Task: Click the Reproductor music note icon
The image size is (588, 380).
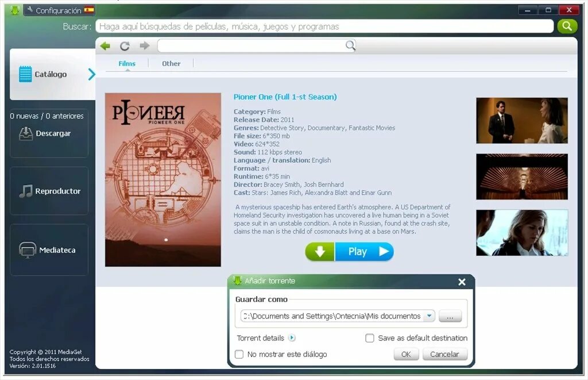Action: 26,191
